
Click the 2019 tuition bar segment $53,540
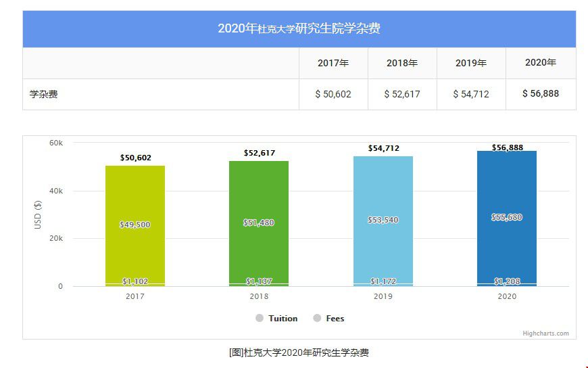[x=383, y=220]
